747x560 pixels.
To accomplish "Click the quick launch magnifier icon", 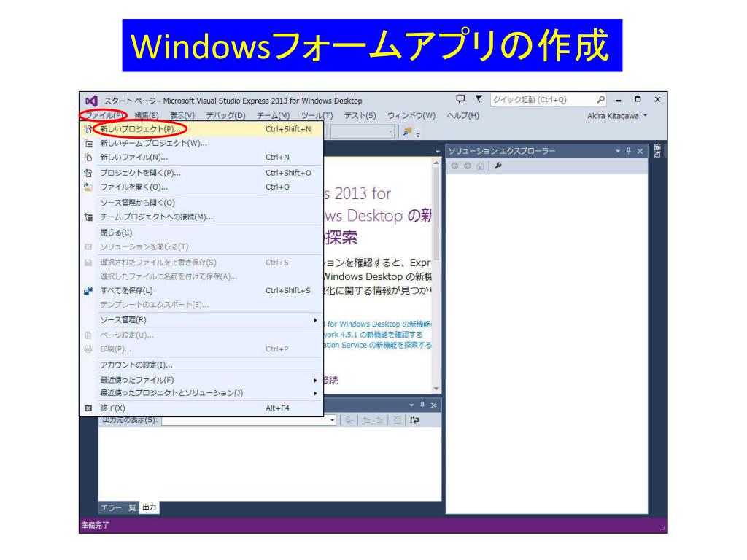I will 601,99.
